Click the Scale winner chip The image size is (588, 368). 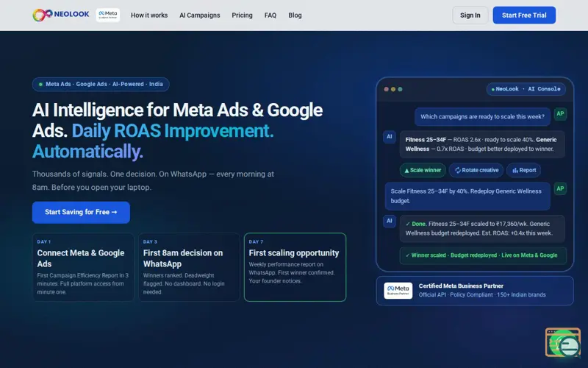pyautogui.click(x=423, y=170)
